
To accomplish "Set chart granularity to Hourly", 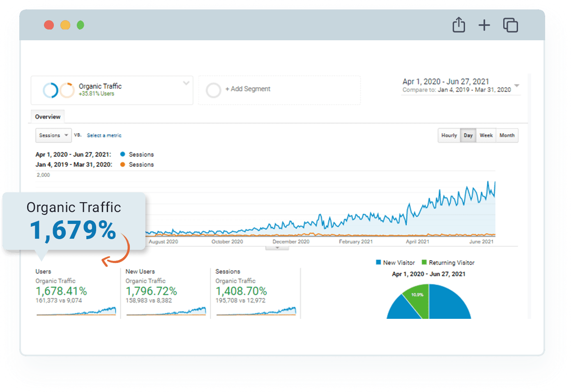I will pos(449,135).
